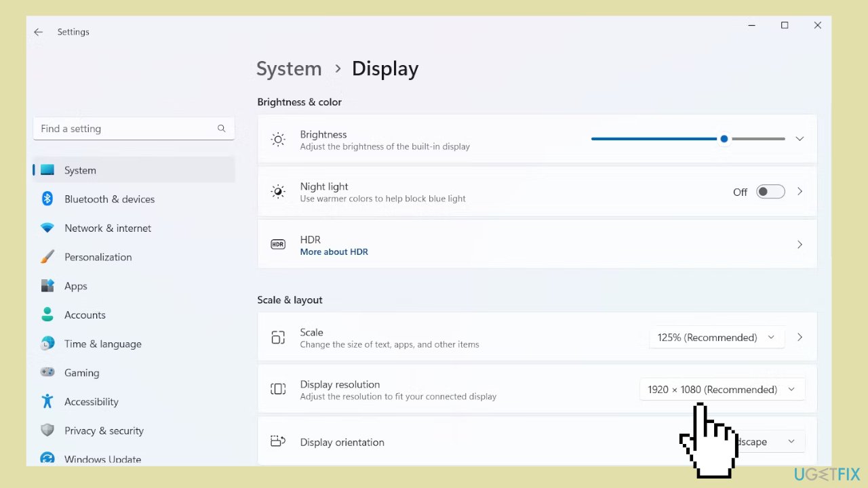Maximize the Settings window
This screenshot has height=488, width=868.
coord(785,26)
